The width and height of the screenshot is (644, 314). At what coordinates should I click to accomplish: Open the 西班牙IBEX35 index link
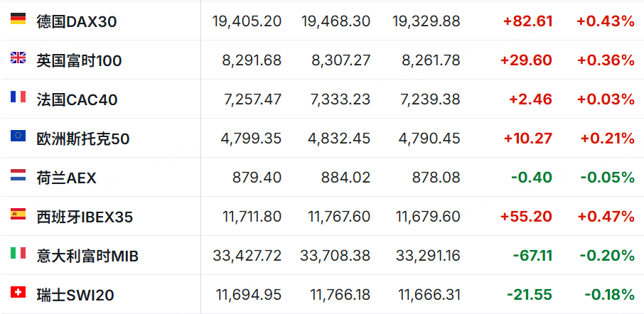85,217
